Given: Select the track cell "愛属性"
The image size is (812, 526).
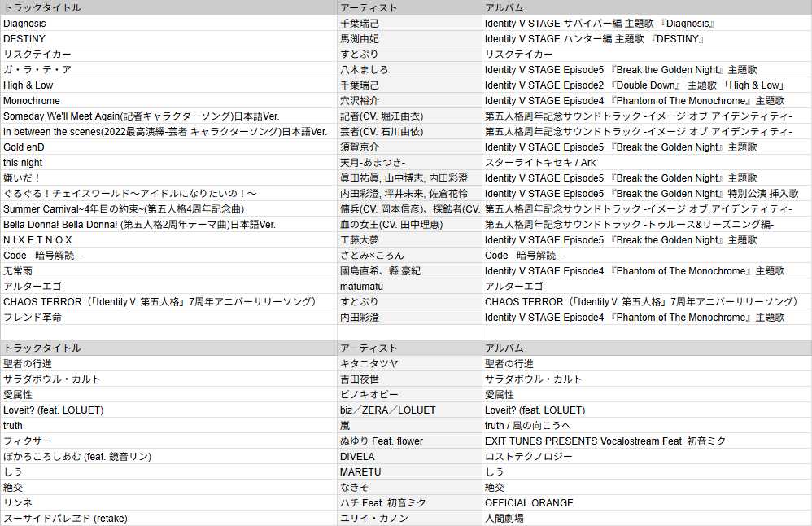Looking at the screenshot, I should (x=168, y=395).
